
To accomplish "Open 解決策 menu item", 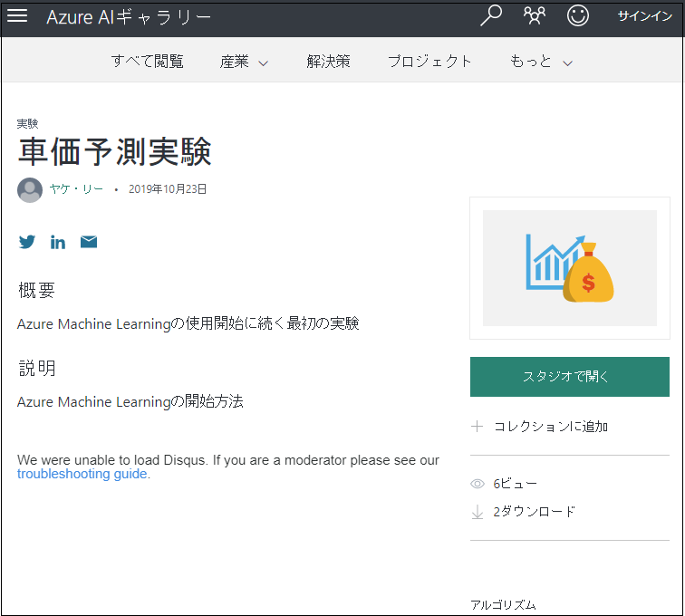I will point(329,62).
